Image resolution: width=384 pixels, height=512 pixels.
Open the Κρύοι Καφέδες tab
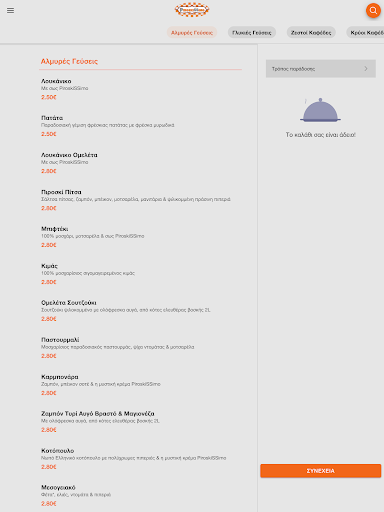click(x=365, y=33)
